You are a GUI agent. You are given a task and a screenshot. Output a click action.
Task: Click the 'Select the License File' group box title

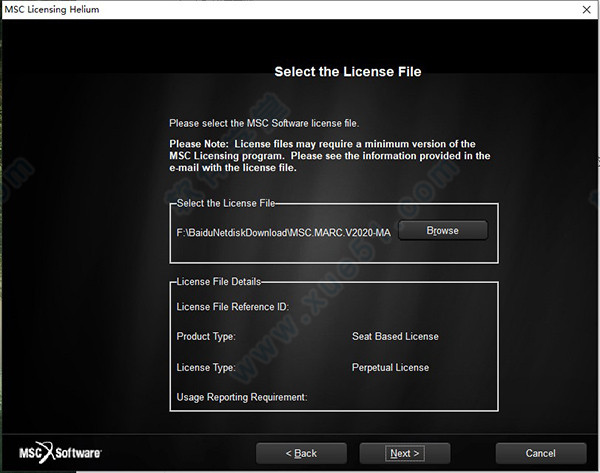tap(225, 203)
